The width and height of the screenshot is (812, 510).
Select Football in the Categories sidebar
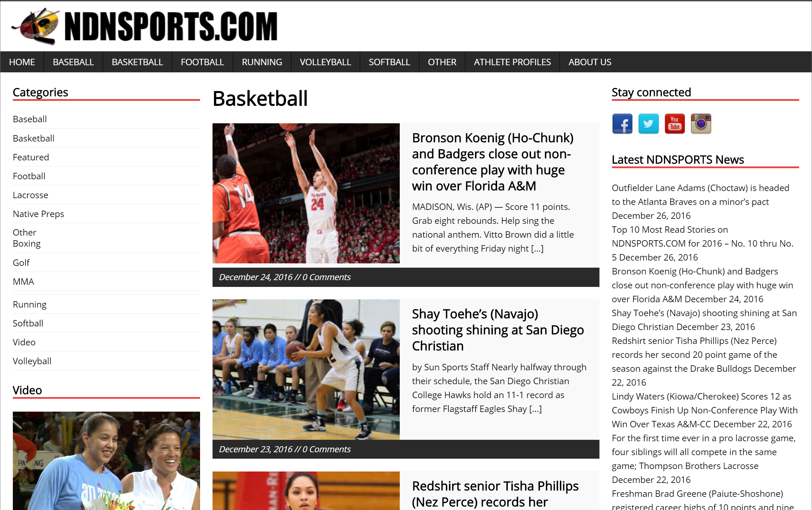29,176
